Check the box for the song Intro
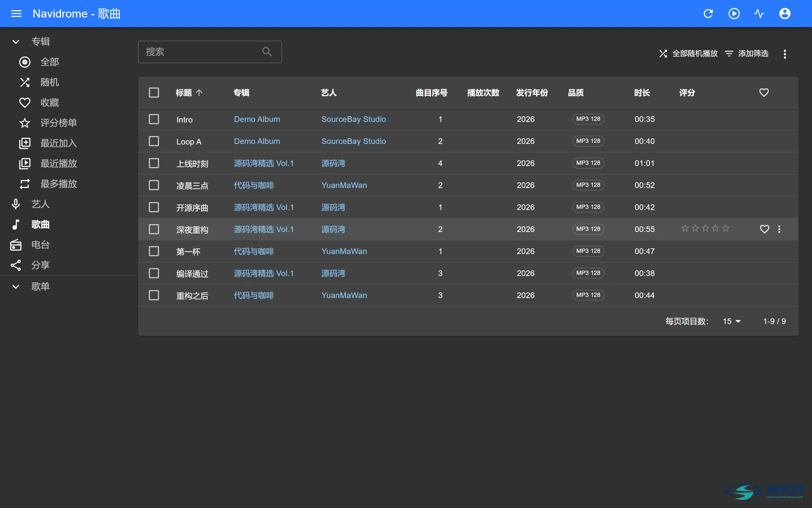Image resolution: width=812 pixels, height=508 pixels. [x=154, y=119]
